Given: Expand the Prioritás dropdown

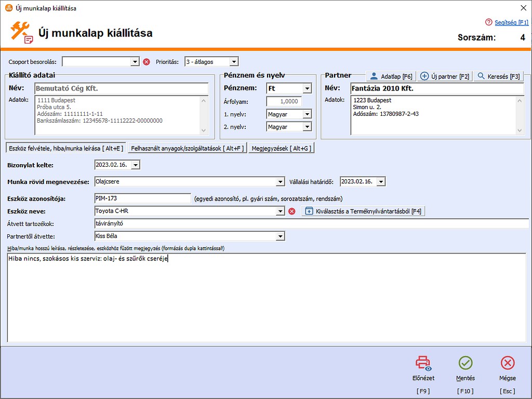Looking at the screenshot, I should [x=234, y=62].
